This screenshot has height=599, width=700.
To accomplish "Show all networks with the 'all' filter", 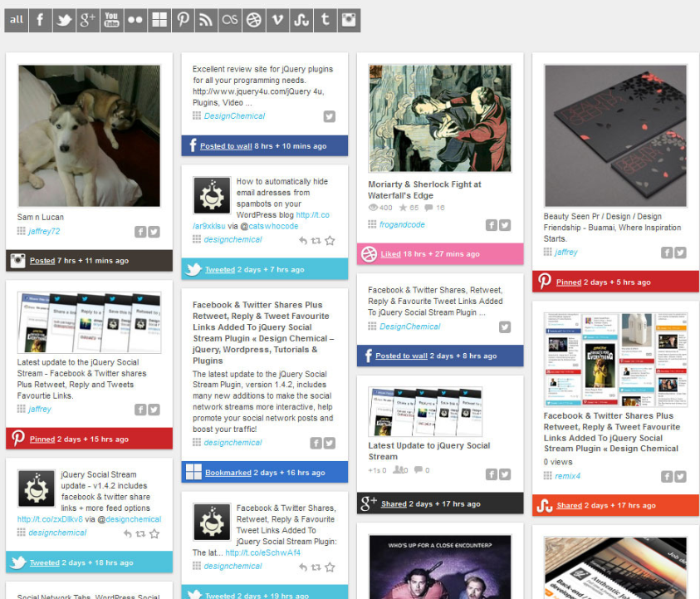I will pyautogui.click(x=17, y=20).
